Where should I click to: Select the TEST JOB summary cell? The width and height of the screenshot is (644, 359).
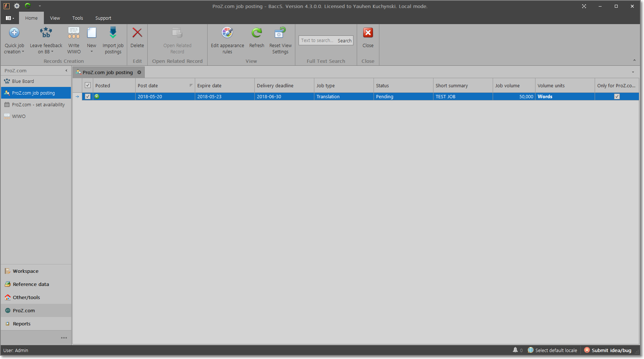coord(463,96)
